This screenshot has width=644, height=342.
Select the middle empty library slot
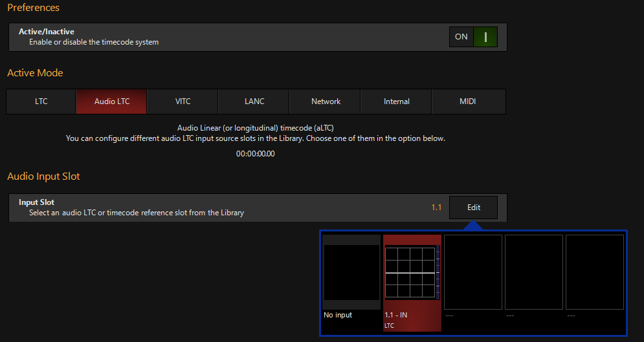tap(534, 272)
